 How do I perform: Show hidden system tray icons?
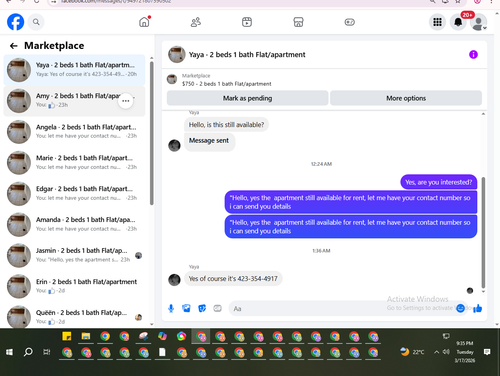coord(436,352)
